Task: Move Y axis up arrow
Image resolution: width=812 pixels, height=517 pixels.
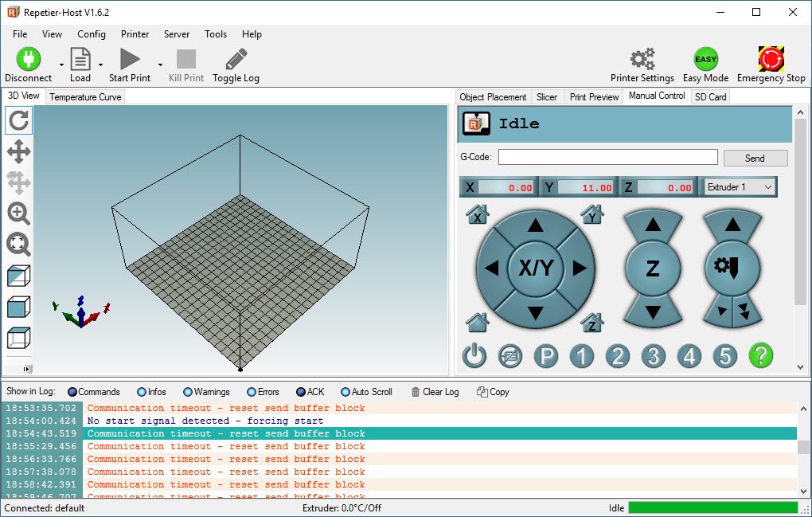Action: 536,225
